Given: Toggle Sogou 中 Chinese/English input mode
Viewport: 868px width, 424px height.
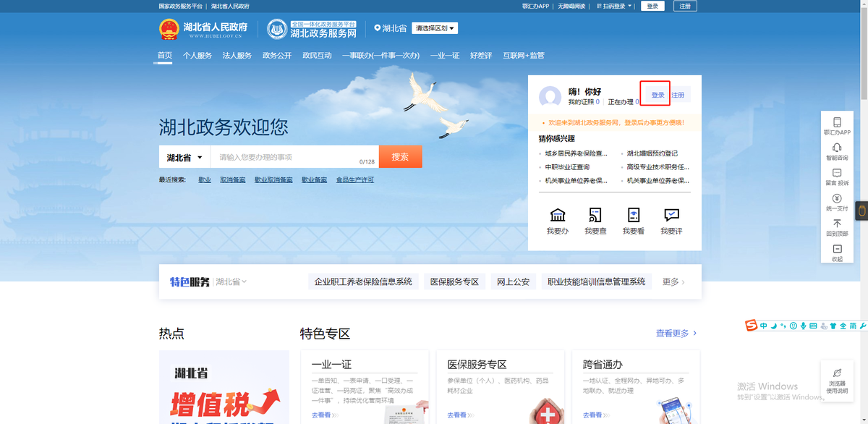Looking at the screenshot, I should pyautogui.click(x=764, y=326).
